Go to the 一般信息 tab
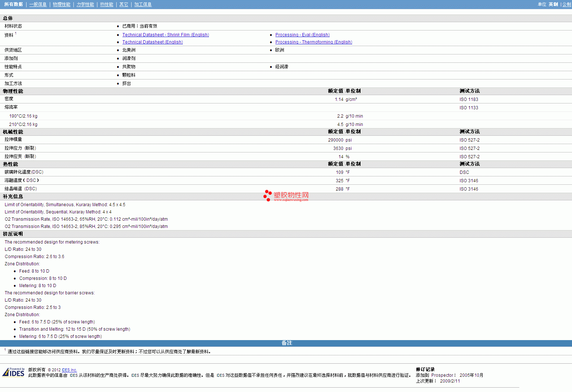 click(x=38, y=4)
